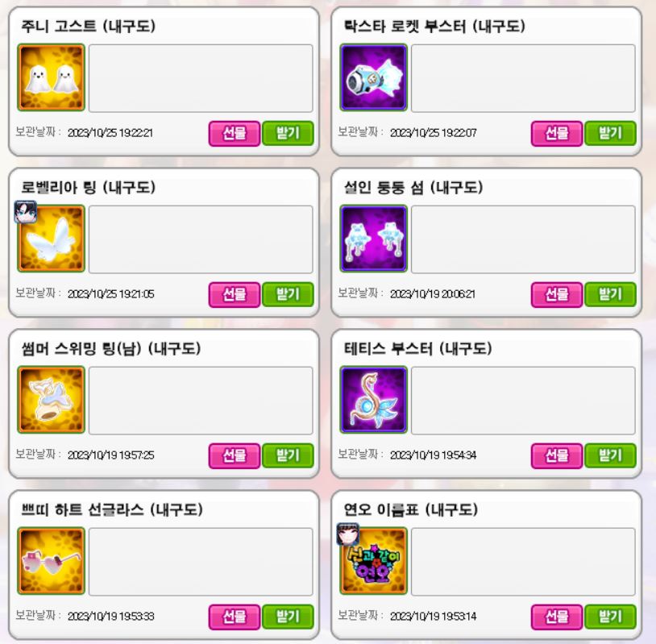
Task: Select the 테티스 부스터 item icon
Action: click(x=374, y=400)
